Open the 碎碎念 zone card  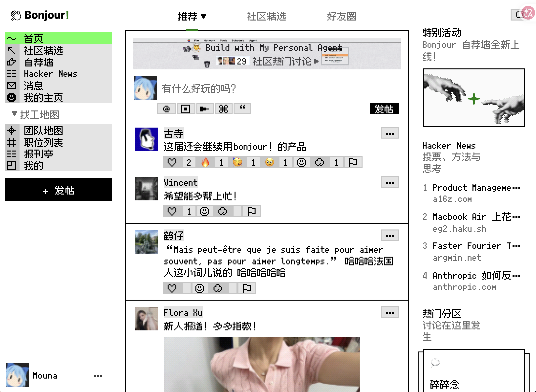pos(474,371)
